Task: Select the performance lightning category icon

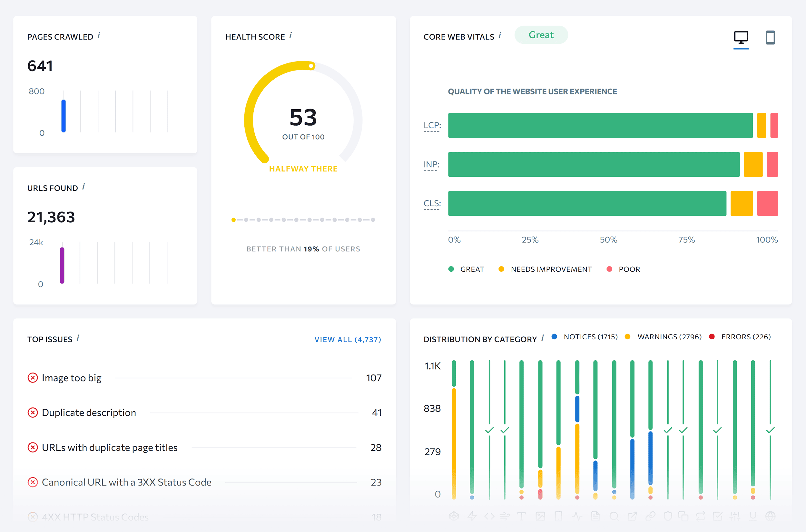Action: tap(472, 516)
